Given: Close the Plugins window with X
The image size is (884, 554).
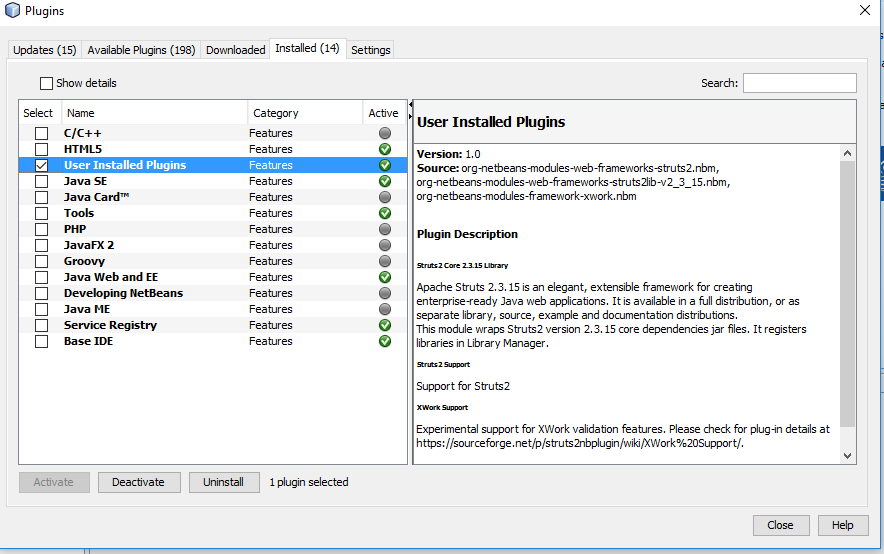Looking at the screenshot, I should [x=865, y=10].
